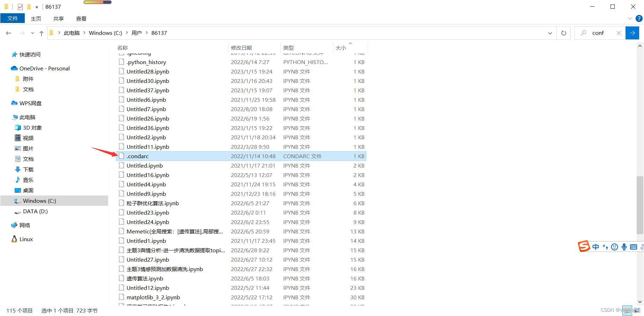Image resolution: width=644 pixels, height=316 pixels.
Task: Open 下载 folder in sidebar
Action: point(28,170)
